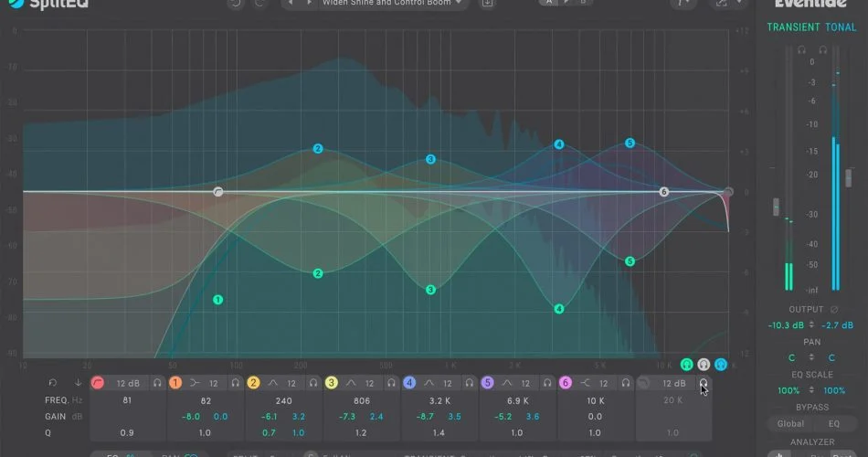Image resolution: width=868 pixels, height=457 pixels.
Task: Click band 1 transient gain -8.0
Action: (x=191, y=417)
